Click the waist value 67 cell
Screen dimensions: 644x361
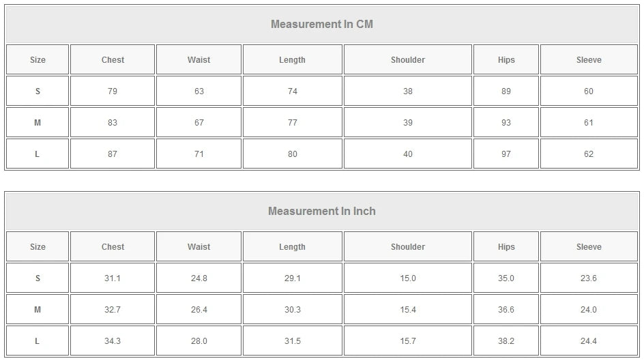click(x=199, y=123)
